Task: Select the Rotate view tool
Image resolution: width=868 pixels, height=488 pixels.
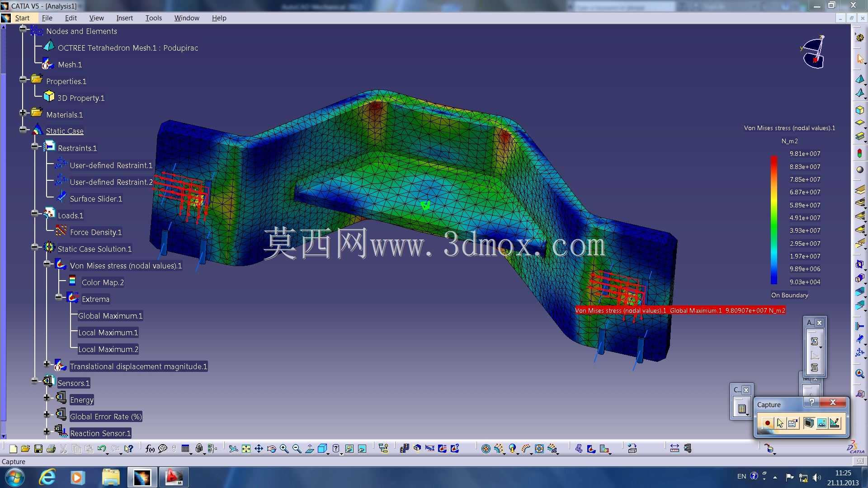Action: 271,449
